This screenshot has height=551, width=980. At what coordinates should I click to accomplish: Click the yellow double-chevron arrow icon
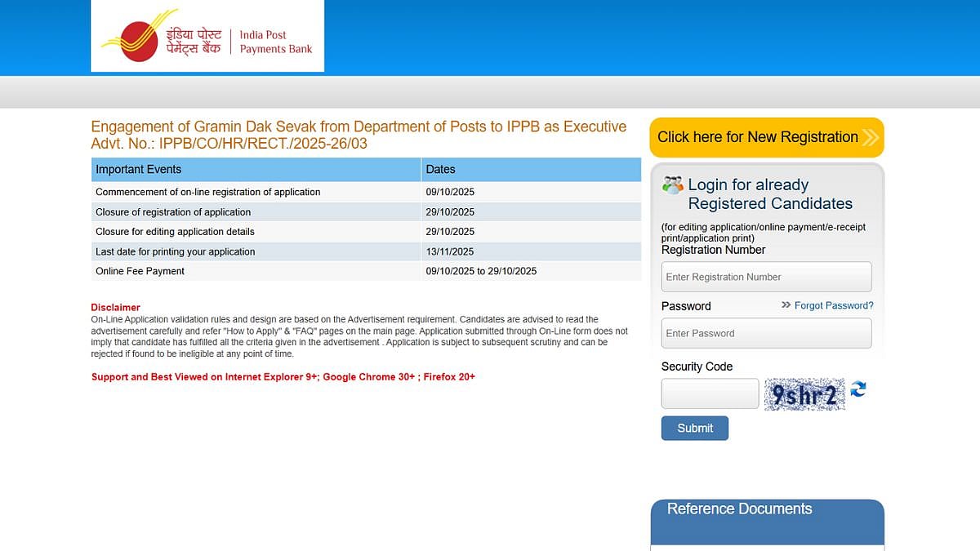pos(871,137)
